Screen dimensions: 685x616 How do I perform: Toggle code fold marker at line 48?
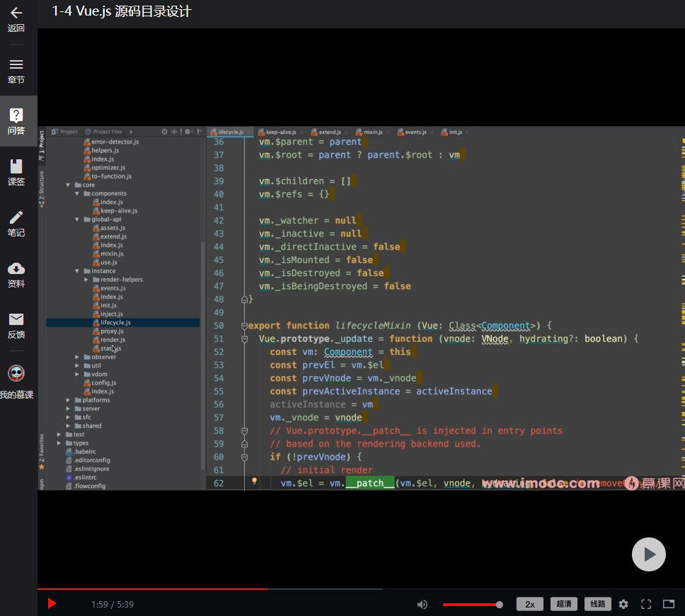pos(245,300)
